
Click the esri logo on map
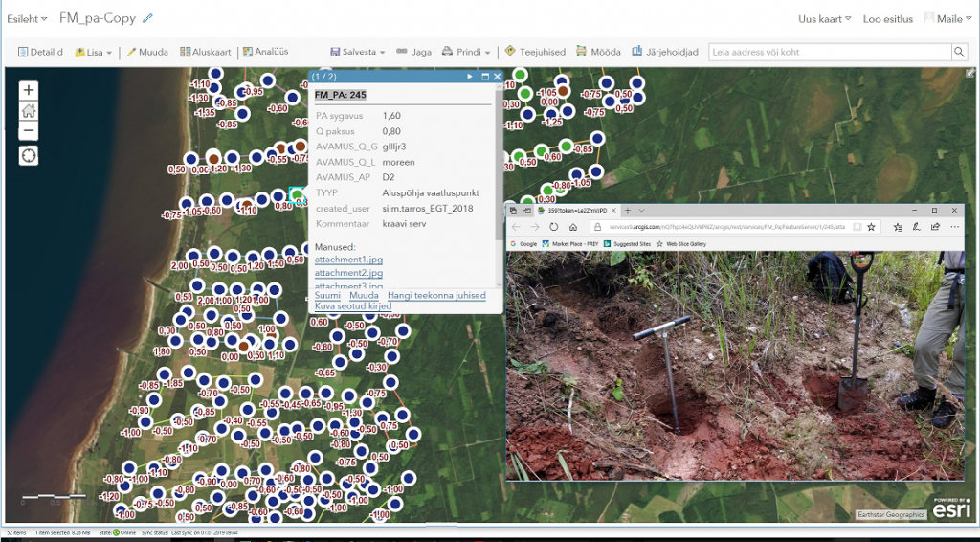(951, 508)
